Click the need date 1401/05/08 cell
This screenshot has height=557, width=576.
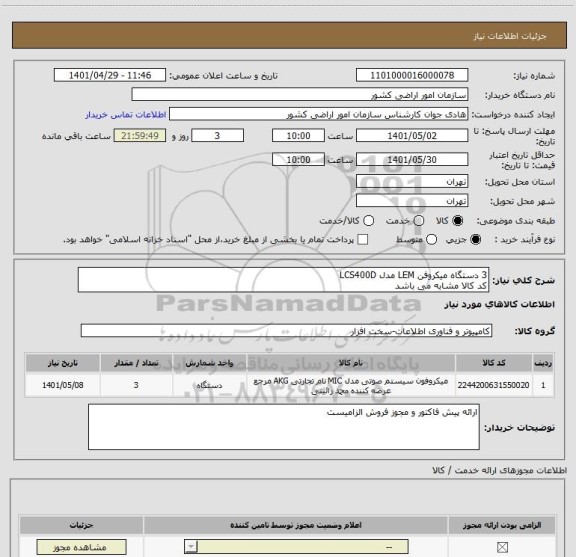click(x=62, y=385)
